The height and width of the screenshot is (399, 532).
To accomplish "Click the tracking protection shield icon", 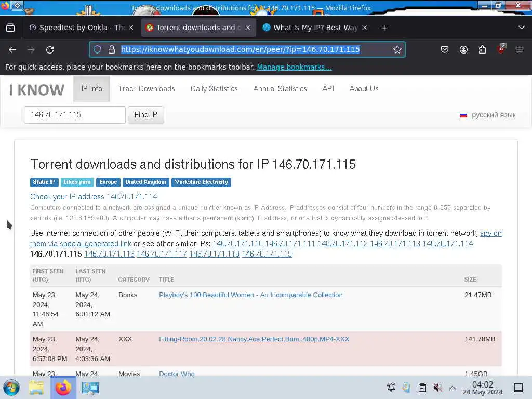I will [x=97, y=49].
